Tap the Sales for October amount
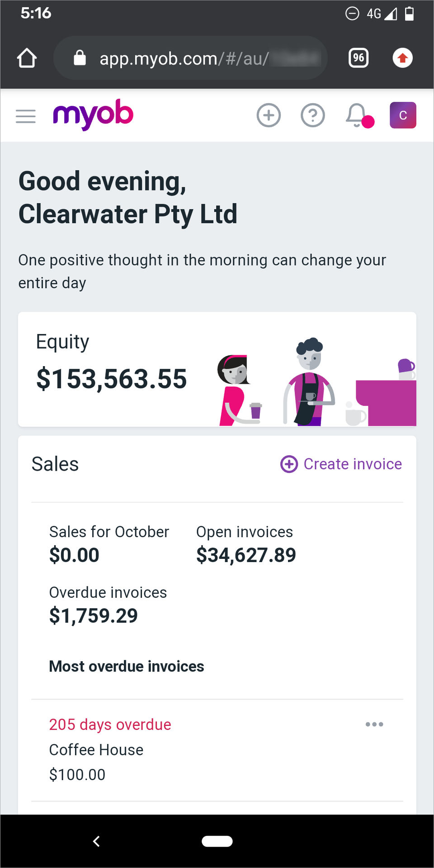Viewport: 434px width, 868px height. pyautogui.click(x=74, y=555)
